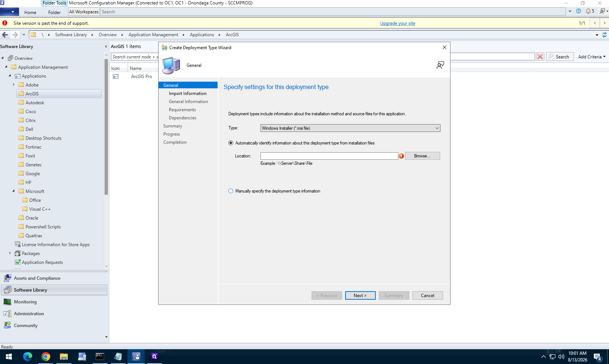This screenshot has height=364, width=609.
Task: Click the red X clear search icon
Action: click(x=540, y=57)
